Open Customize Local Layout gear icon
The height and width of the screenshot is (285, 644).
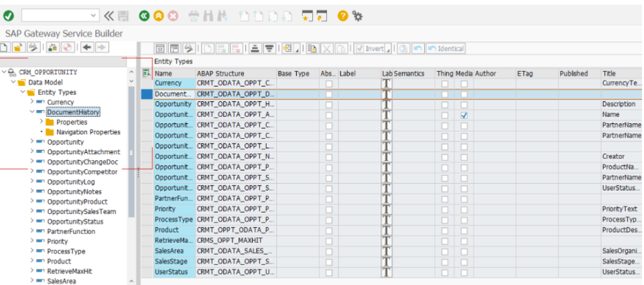click(358, 16)
